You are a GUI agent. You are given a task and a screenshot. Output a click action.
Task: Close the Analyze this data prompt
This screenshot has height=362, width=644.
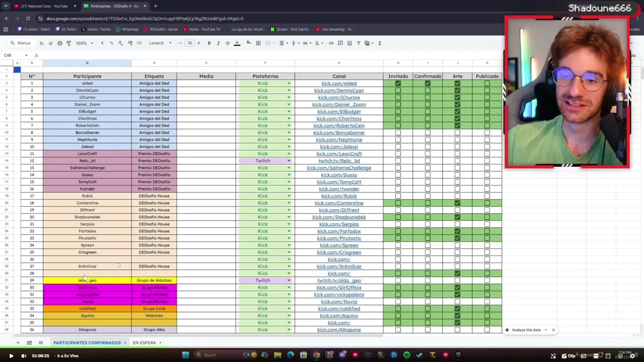tap(553, 330)
